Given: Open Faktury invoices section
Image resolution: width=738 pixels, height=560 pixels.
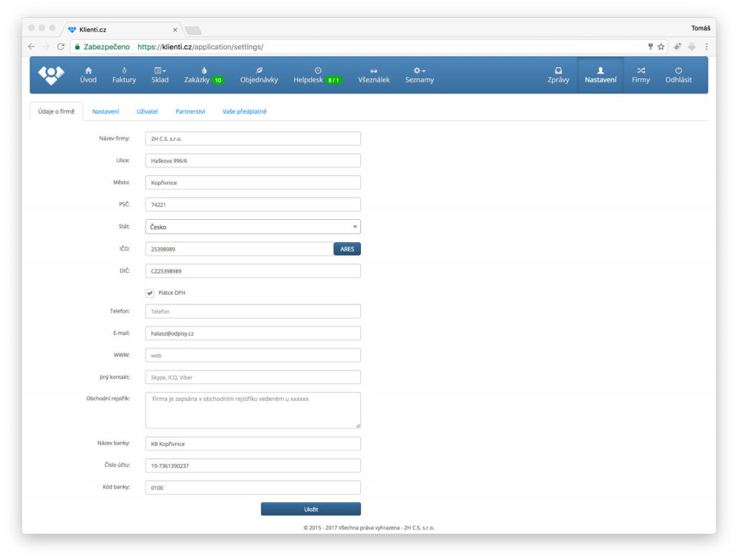Looking at the screenshot, I should [x=124, y=75].
